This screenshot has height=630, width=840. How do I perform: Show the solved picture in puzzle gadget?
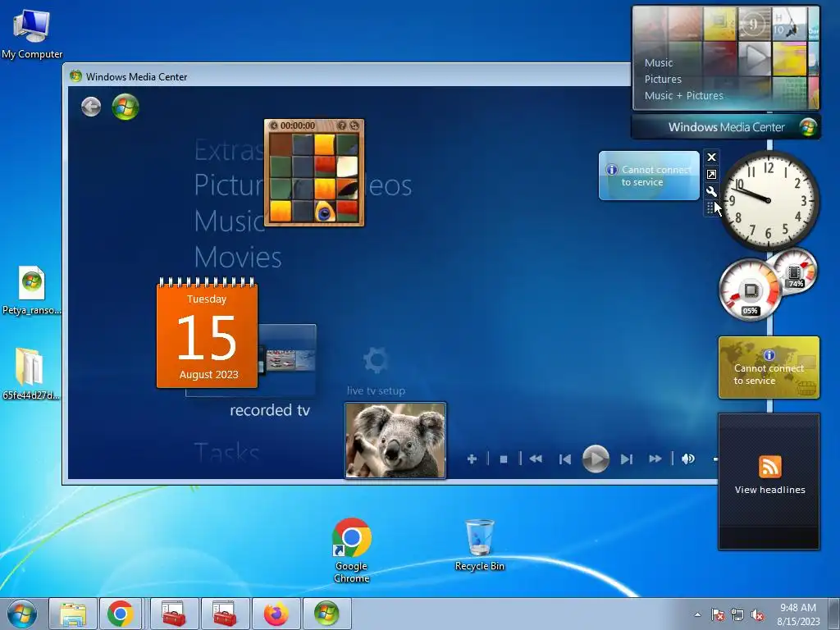click(x=342, y=126)
